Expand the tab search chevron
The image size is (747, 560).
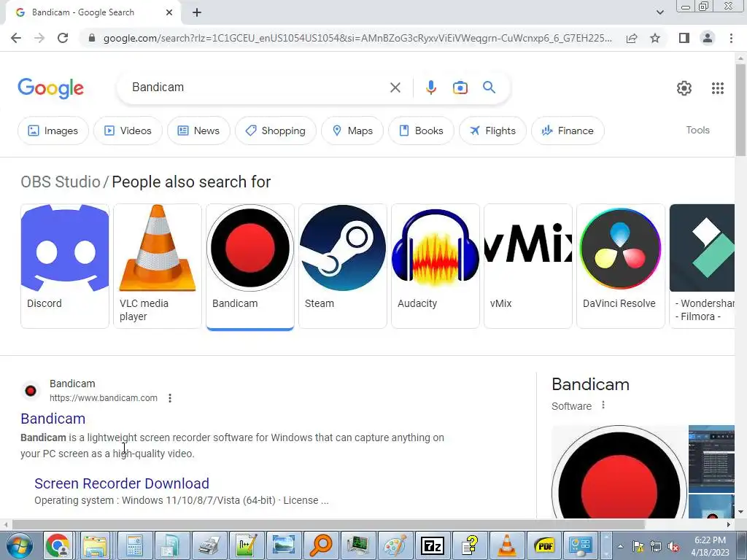click(659, 12)
